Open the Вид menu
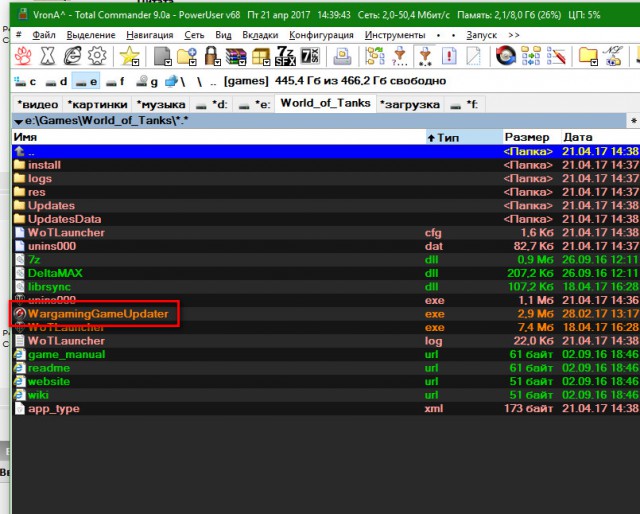Image resolution: width=640 pixels, height=514 pixels. [x=223, y=35]
